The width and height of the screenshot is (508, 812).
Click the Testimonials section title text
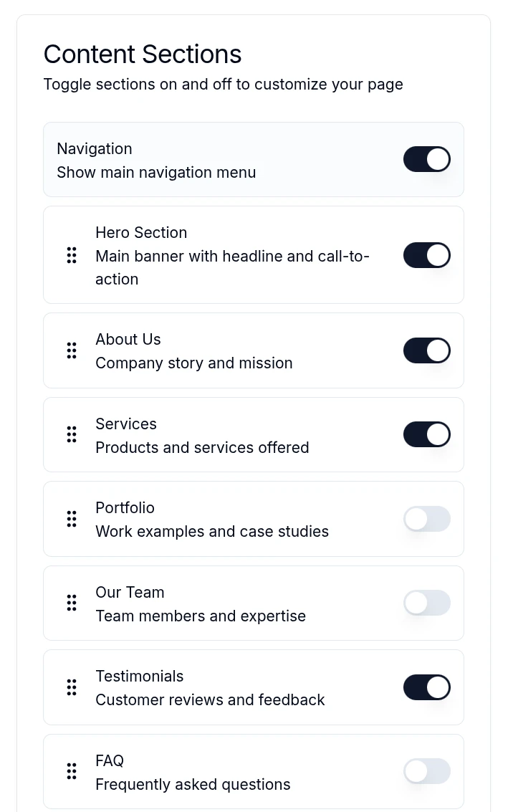(x=139, y=676)
